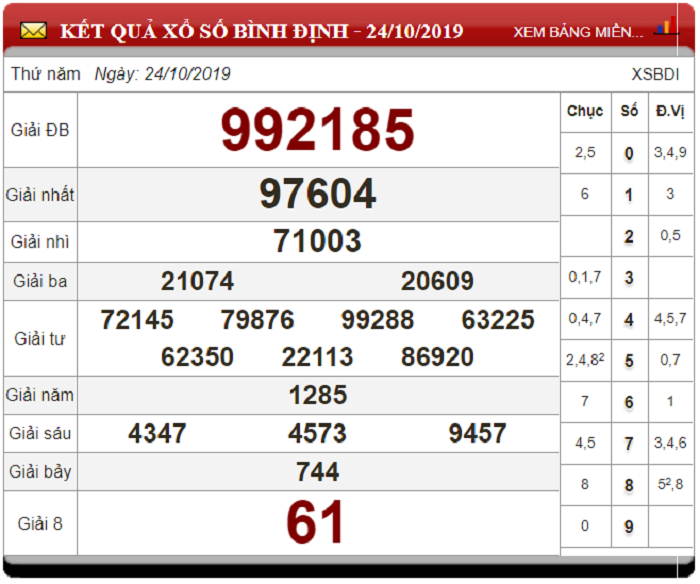Click the date Ngày: 24/10/2019

[x=162, y=74]
